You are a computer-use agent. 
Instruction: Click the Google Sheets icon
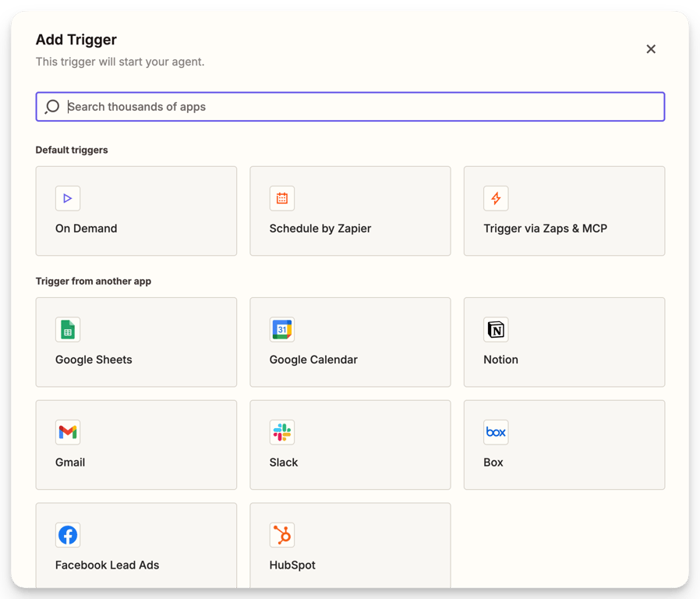point(68,330)
